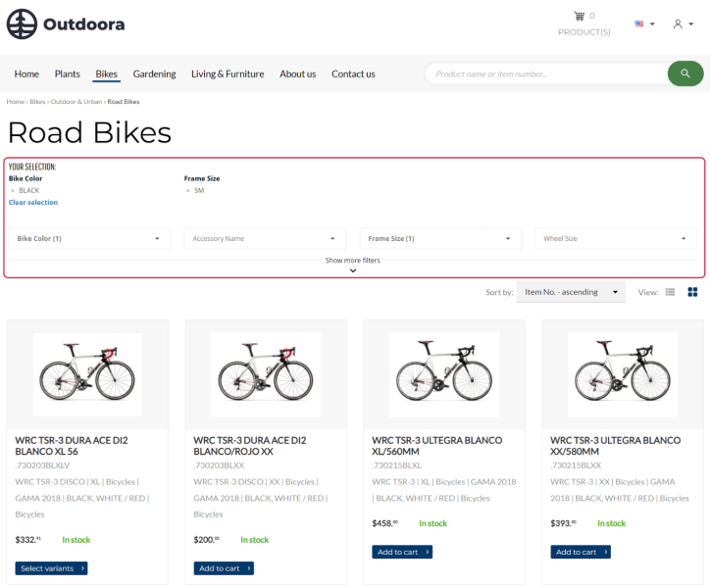Expand the Bike Color filter dropdown

coord(89,238)
